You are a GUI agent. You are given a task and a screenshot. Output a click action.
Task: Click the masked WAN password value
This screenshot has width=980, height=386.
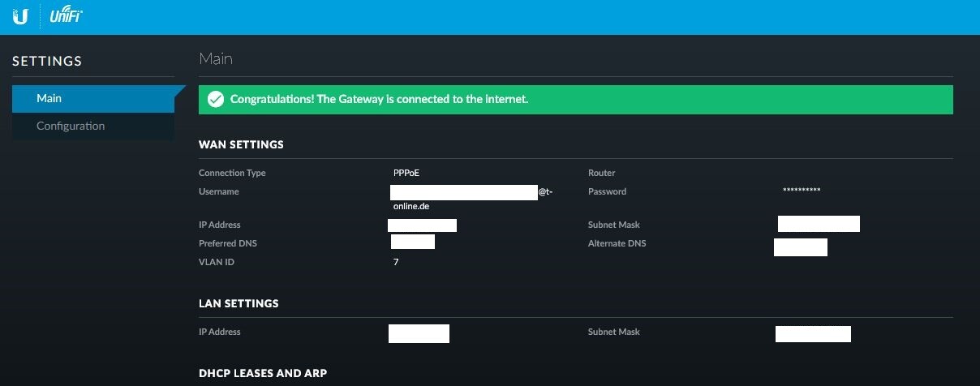point(802,191)
